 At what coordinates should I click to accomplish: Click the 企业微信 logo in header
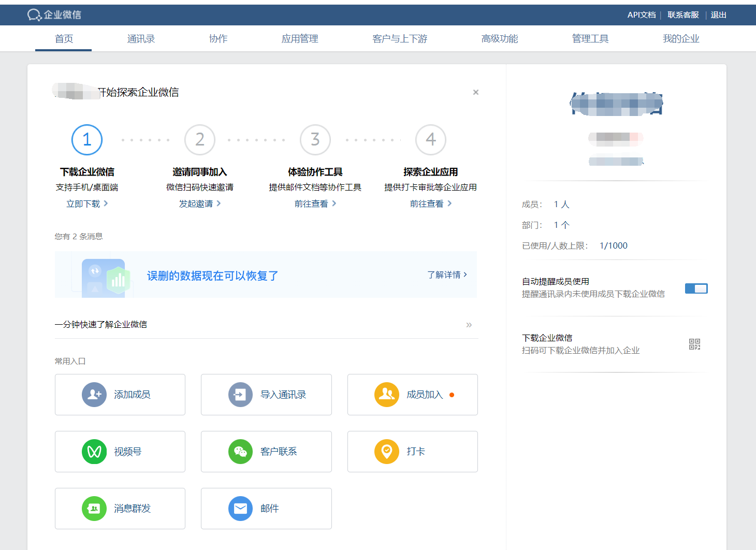54,15
